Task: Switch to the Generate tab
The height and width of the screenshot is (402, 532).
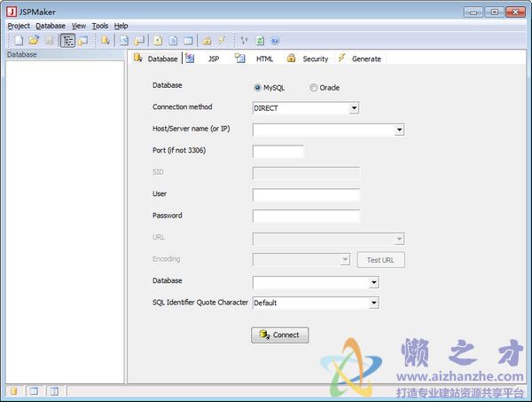Action: [360, 59]
